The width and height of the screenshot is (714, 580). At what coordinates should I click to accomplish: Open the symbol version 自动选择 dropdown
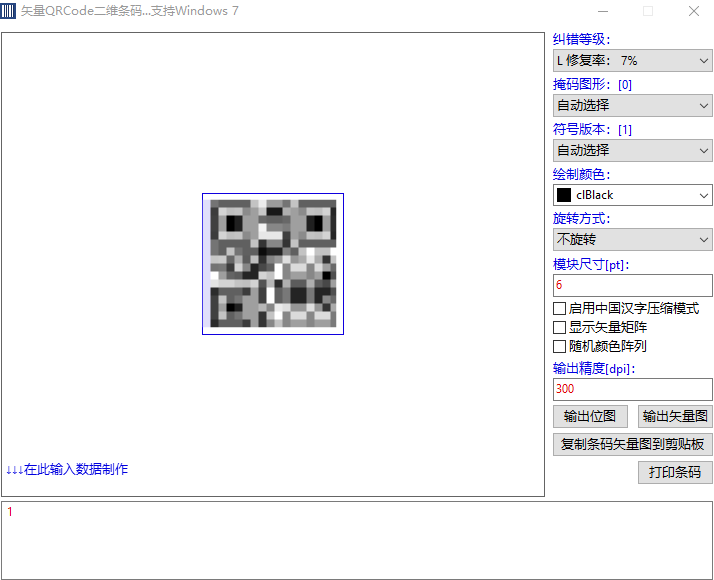632,151
